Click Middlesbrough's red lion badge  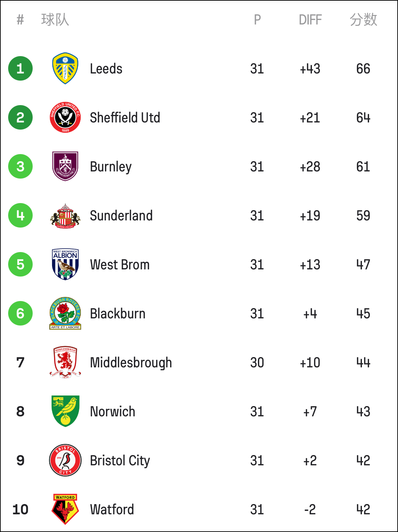[x=65, y=363]
